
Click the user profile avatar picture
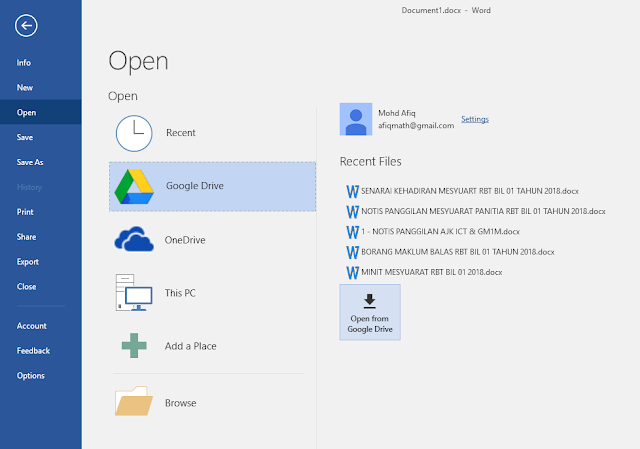(x=356, y=119)
